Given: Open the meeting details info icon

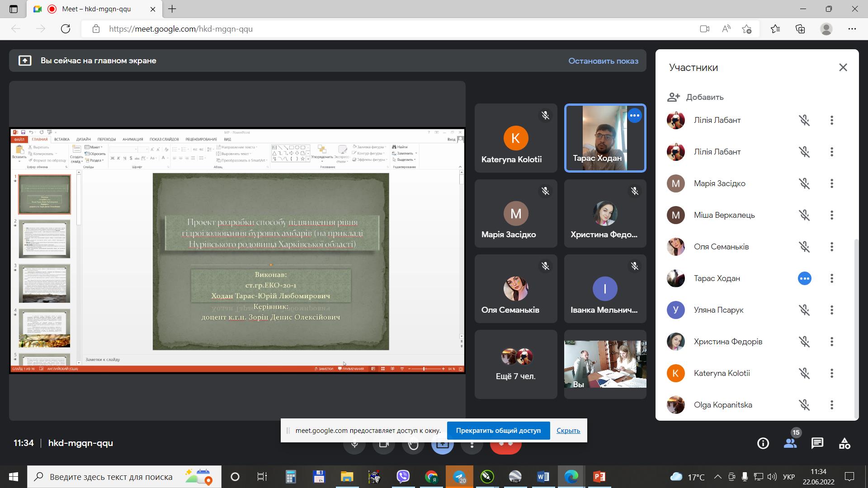Looking at the screenshot, I should tap(763, 443).
